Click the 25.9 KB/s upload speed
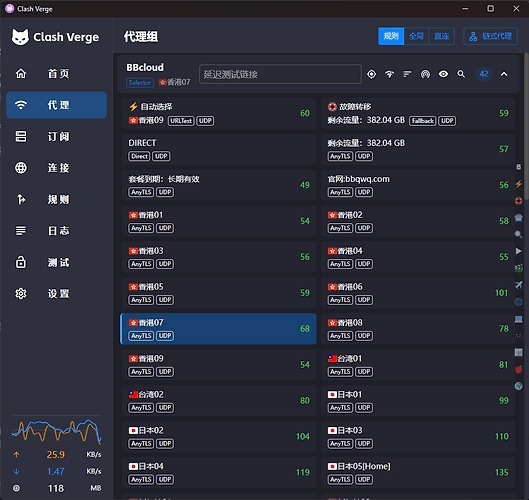Image resolution: width=529 pixels, height=500 pixels. click(x=56, y=454)
